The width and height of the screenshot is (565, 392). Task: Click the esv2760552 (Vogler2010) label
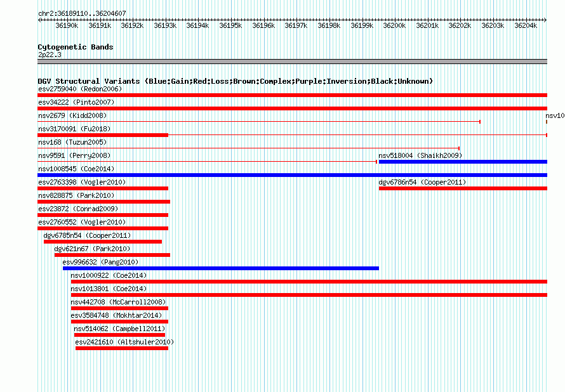click(82, 222)
